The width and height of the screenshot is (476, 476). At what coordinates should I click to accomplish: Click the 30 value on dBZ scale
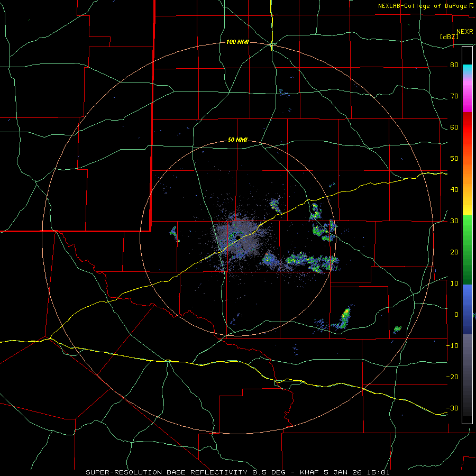pyautogui.click(x=454, y=221)
